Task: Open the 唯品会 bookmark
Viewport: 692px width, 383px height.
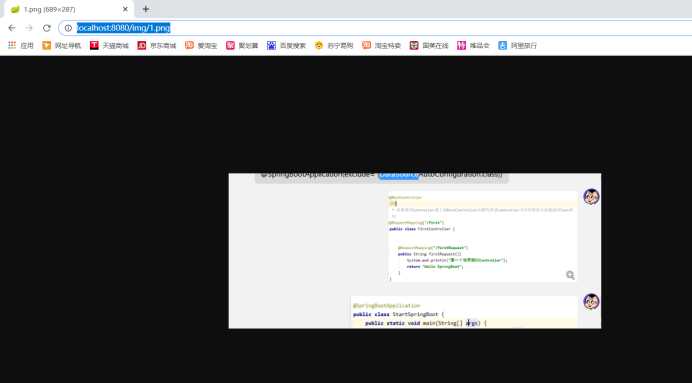Action: click(x=473, y=45)
